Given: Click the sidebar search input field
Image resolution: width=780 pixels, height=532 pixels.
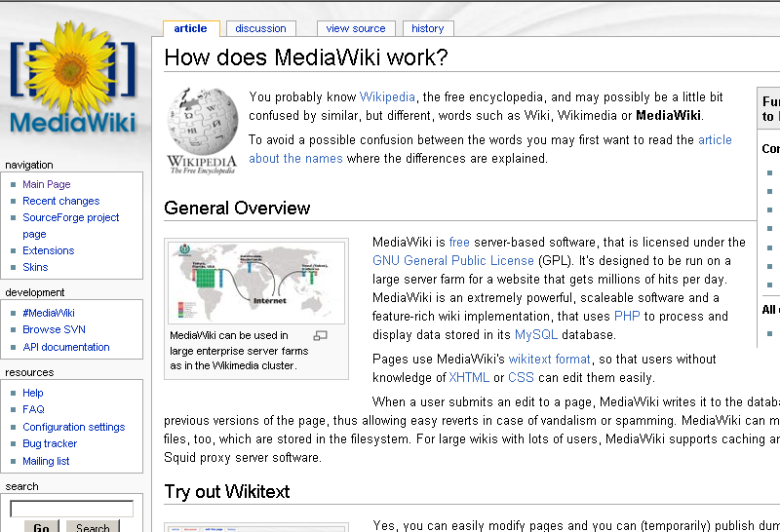Looking at the screenshot, I should pyautogui.click(x=71, y=509).
